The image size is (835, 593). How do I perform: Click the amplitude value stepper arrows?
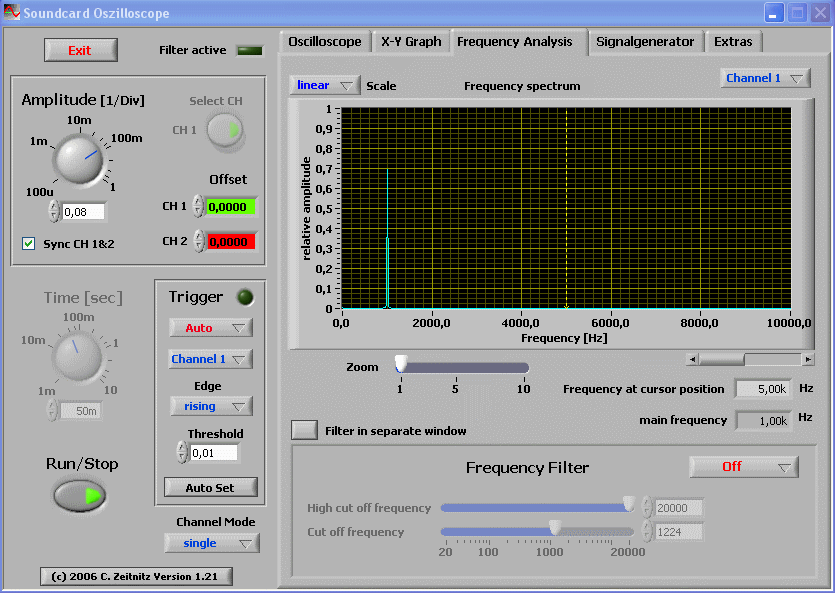[54, 211]
